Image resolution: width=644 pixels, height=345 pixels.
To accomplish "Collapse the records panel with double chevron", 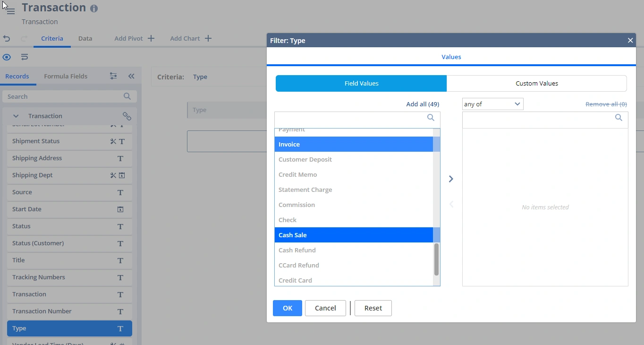I will click(x=131, y=76).
